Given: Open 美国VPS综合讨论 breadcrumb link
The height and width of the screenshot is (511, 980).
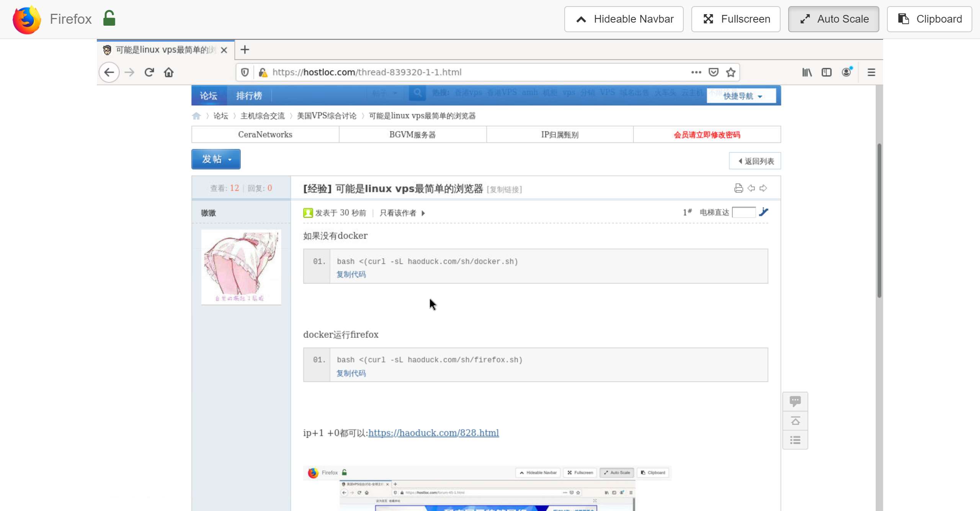Looking at the screenshot, I should pos(327,116).
